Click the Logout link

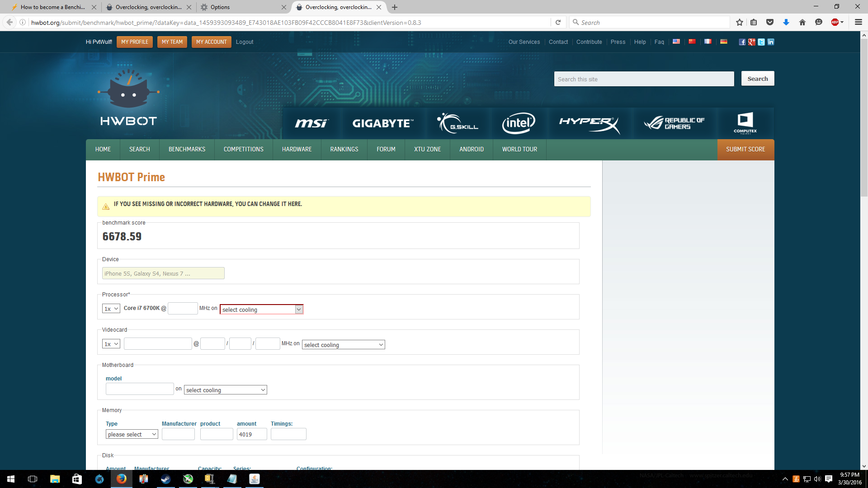(245, 42)
